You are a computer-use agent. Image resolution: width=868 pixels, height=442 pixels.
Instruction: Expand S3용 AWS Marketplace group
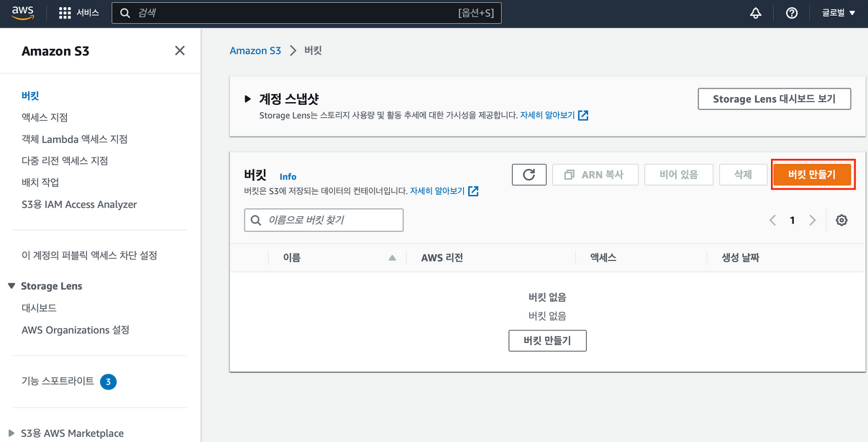12,433
